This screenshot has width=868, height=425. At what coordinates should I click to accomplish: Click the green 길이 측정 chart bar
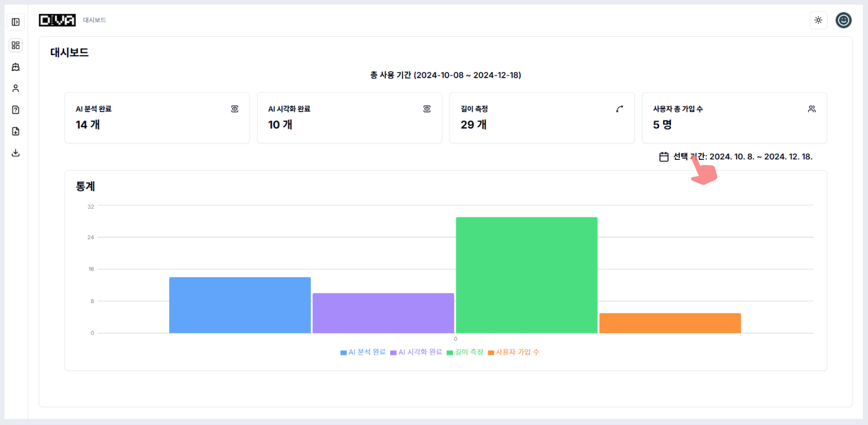click(x=526, y=275)
